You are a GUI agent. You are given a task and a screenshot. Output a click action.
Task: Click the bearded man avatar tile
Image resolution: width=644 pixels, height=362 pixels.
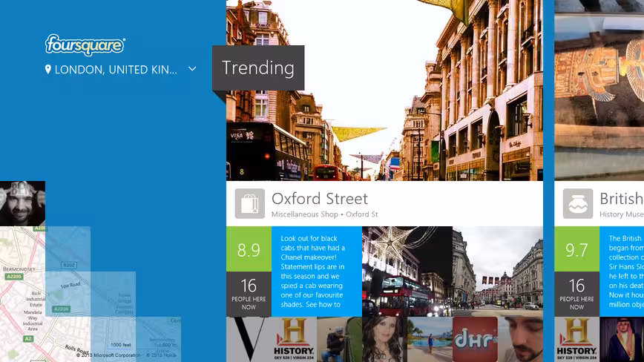[x=520, y=339]
